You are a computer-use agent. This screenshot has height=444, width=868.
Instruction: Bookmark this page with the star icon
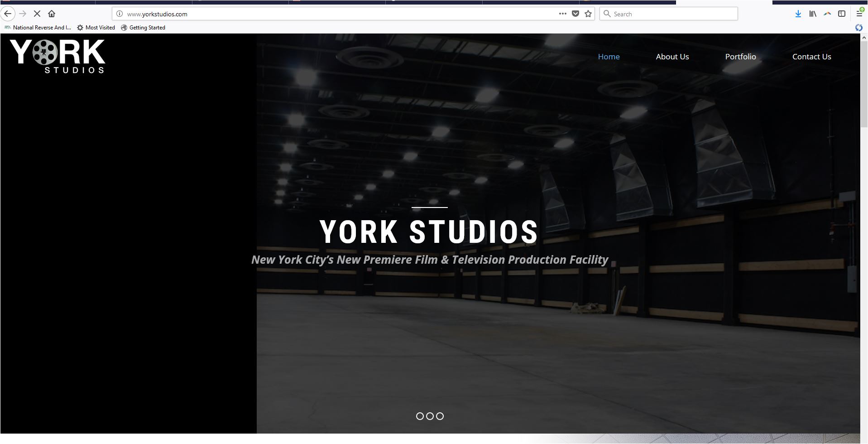click(x=588, y=14)
